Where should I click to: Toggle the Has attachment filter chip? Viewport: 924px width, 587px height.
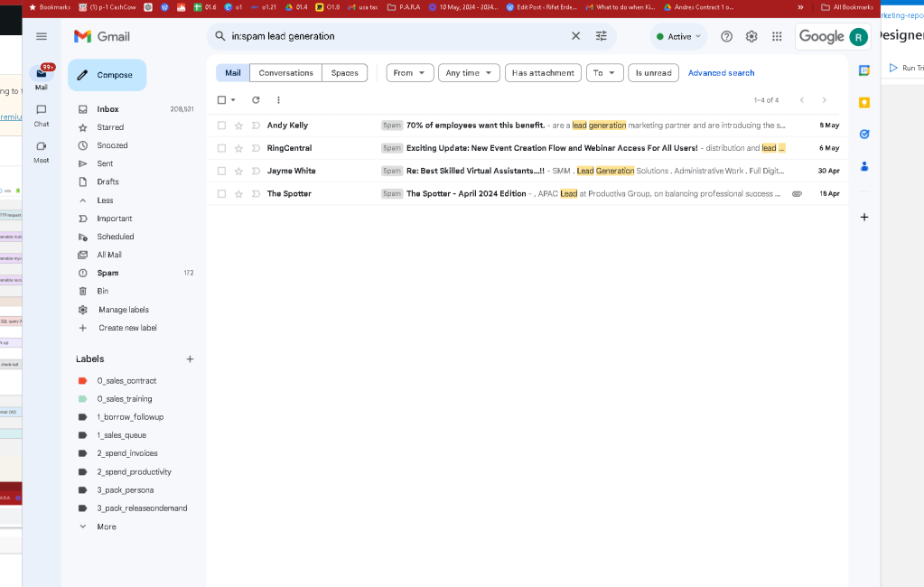click(x=543, y=73)
